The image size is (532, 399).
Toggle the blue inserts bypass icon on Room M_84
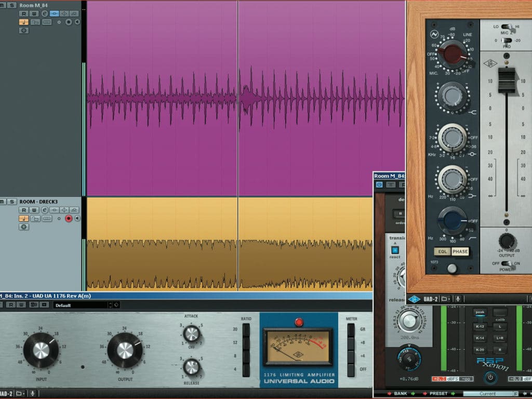54,14
